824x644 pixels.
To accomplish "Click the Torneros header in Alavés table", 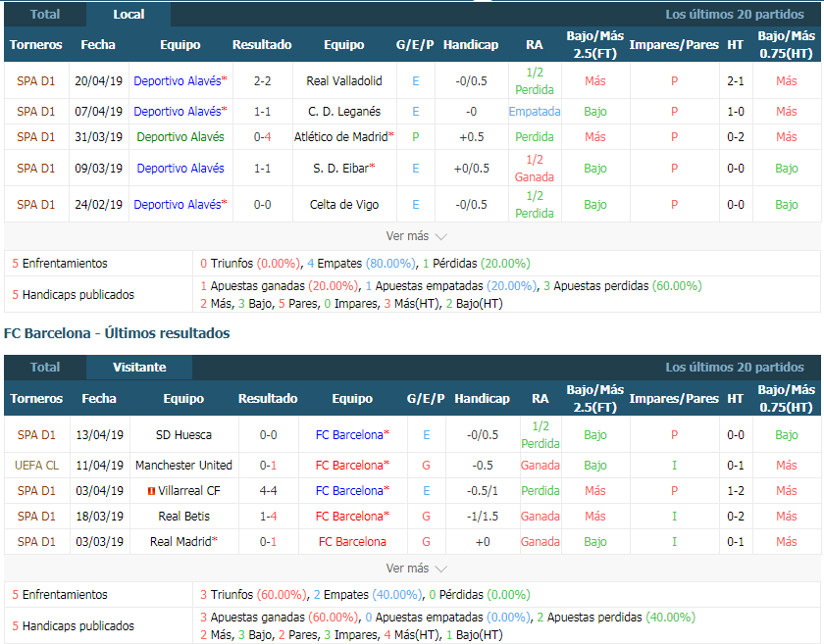I will (x=35, y=45).
